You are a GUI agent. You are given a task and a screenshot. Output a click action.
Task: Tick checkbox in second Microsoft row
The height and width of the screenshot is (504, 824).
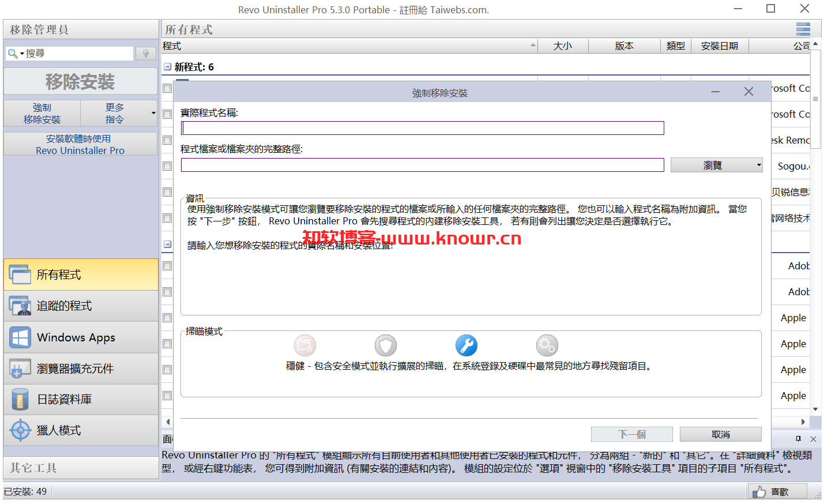(x=167, y=114)
